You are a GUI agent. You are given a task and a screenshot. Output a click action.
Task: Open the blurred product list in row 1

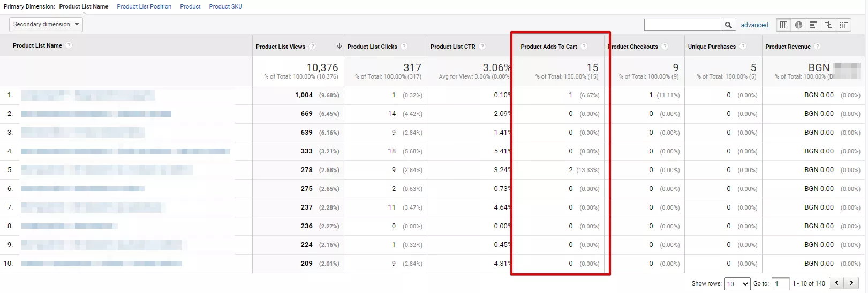pyautogui.click(x=88, y=95)
